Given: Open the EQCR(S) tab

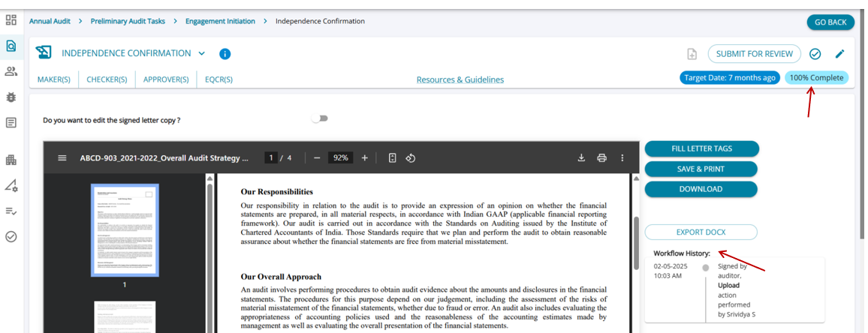Looking at the screenshot, I should coord(219,79).
